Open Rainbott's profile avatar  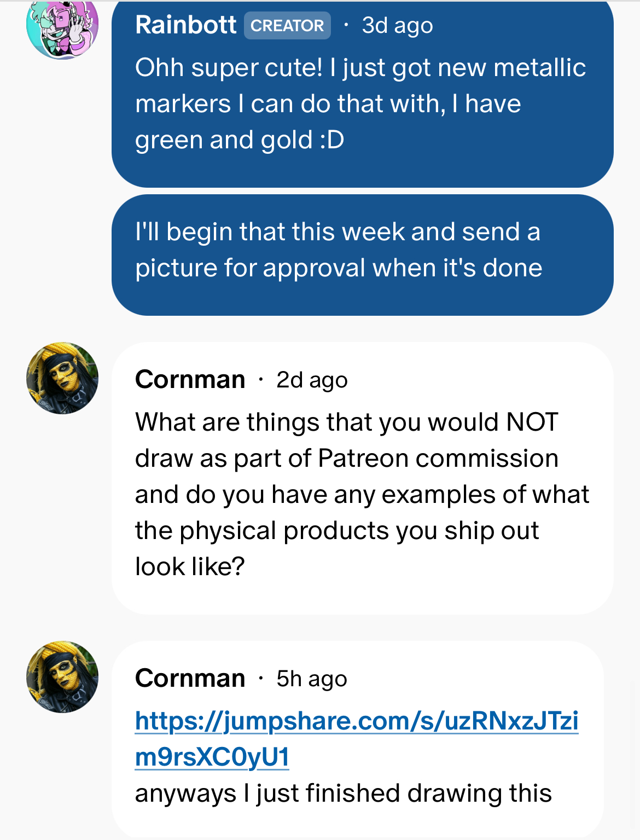(x=62, y=26)
